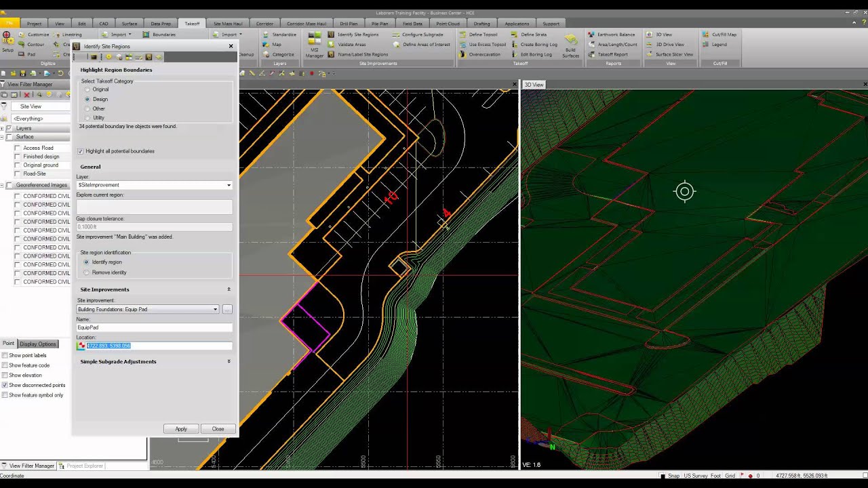The image size is (868, 488).
Task: Open Configure Subgrade command
Action: (417, 35)
